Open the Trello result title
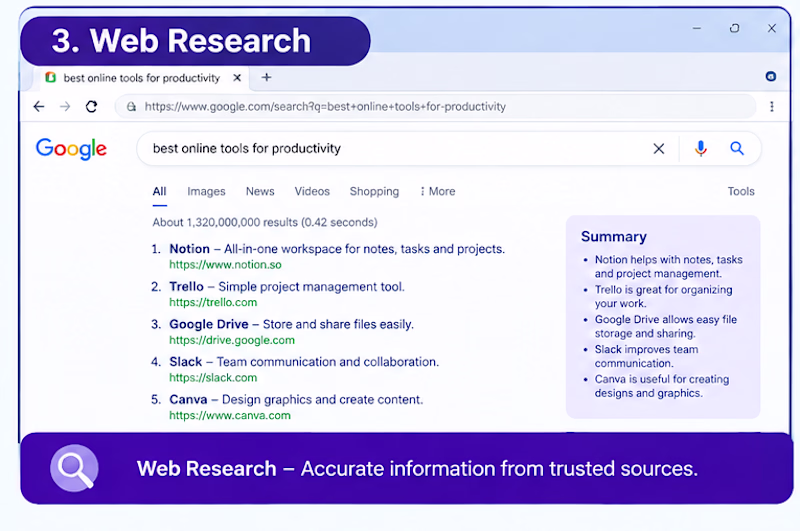 click(x=186, y=287)
